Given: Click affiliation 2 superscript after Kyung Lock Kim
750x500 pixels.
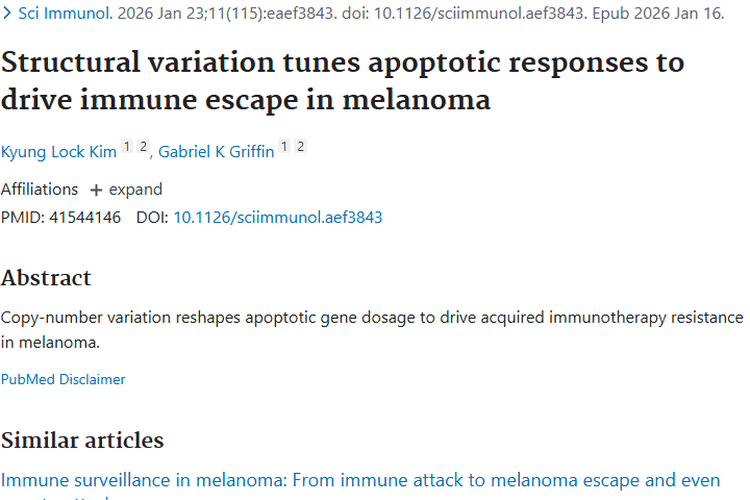Looking at the screenshot, I should [142, 148].
